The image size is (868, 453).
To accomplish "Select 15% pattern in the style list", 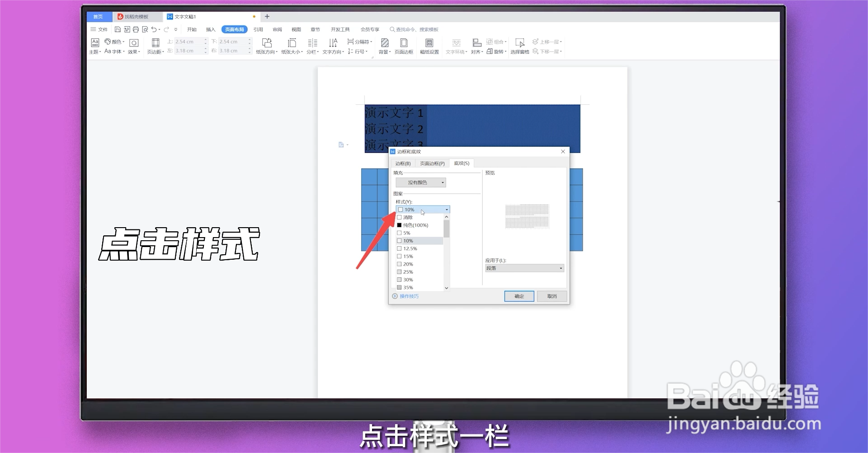I will click(x=420, y=256).
